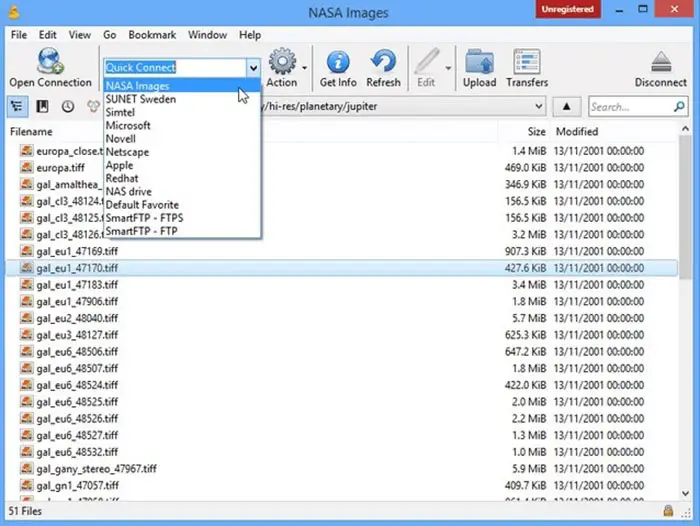Open the Window menu
Image resolution: width=700 pixels, height=526 pixels.
coord(207,35)
